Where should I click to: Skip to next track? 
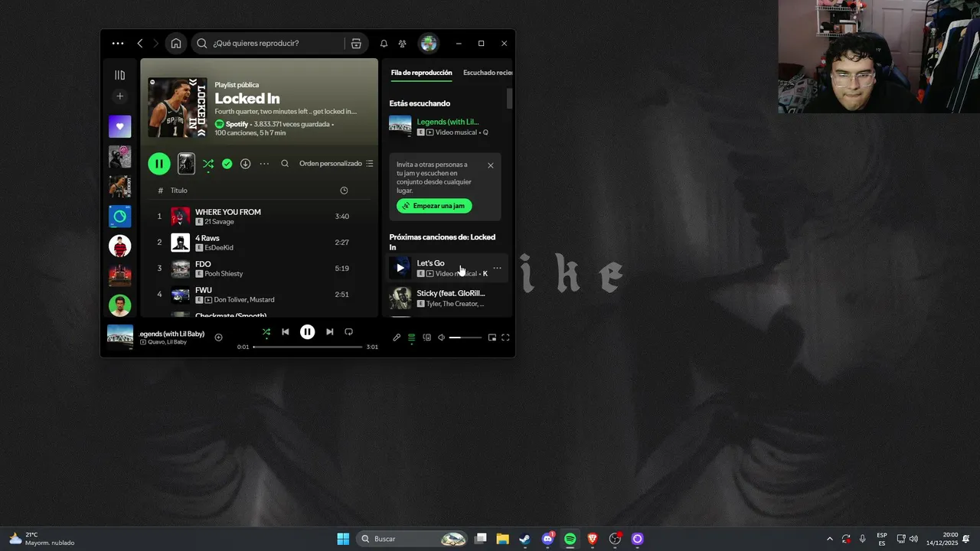coord(329,332)
